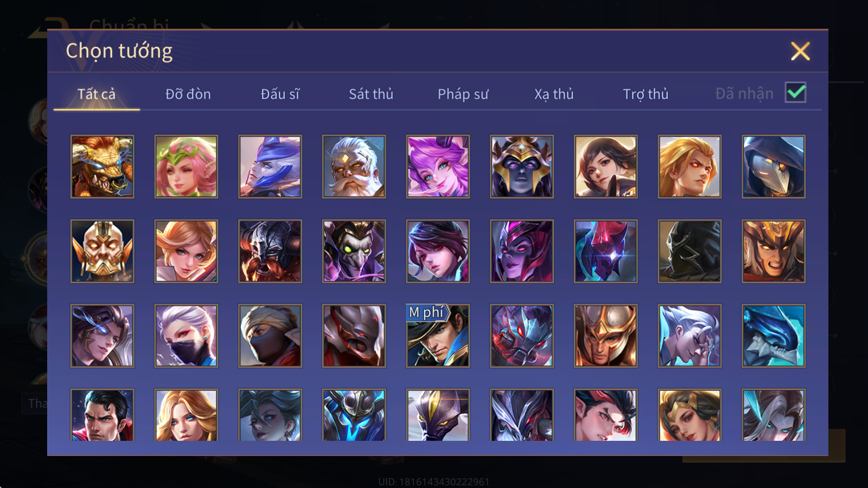Select the Wonder Woman hero portrait

coord(690,415)
